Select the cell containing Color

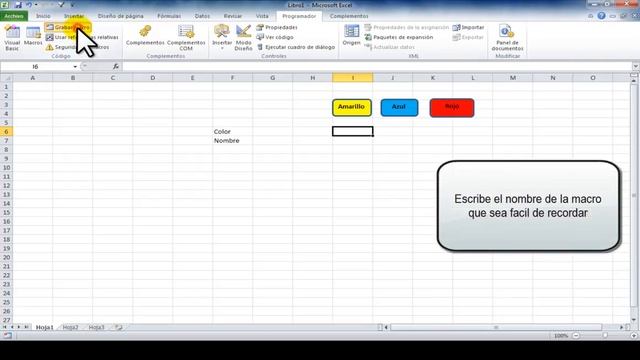click(x=233, y=131)
